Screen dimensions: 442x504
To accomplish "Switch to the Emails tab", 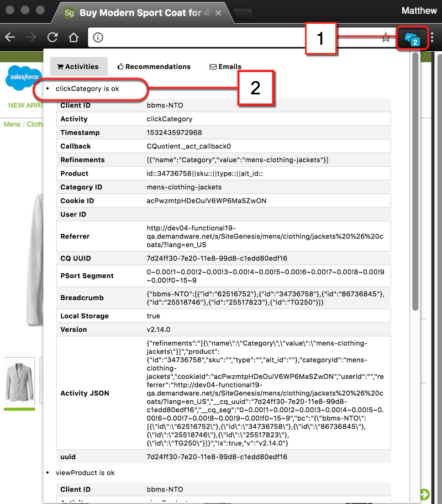I will coord(225,67).
